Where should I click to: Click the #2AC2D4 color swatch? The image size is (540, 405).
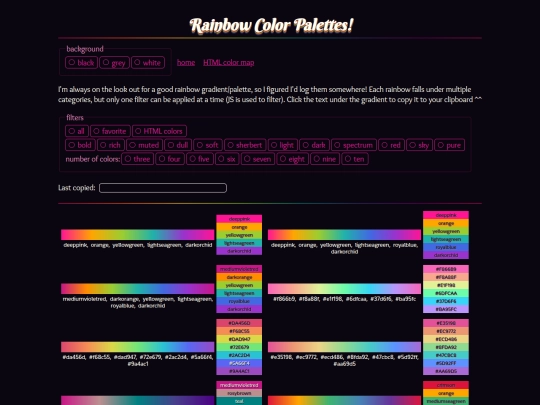(x=239, y=355)
